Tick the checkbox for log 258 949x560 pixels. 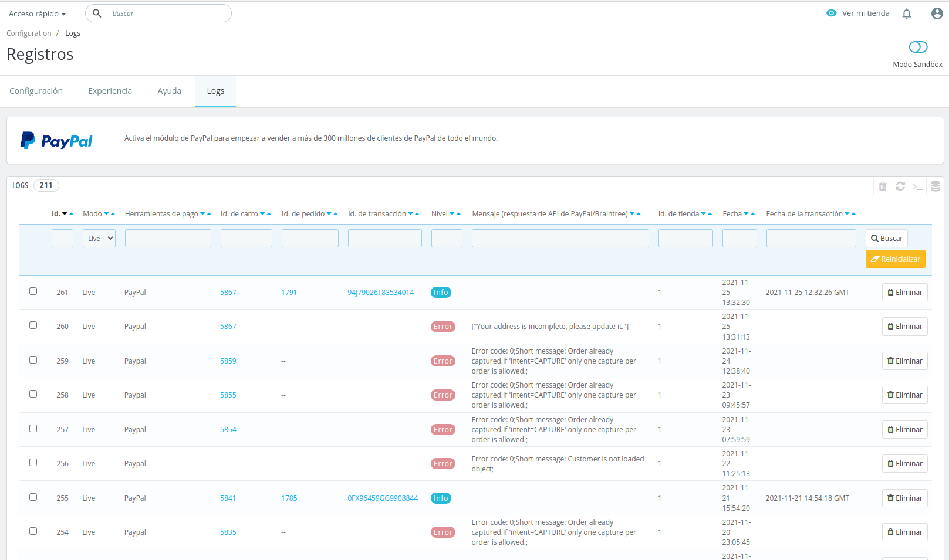coord(33,394)
